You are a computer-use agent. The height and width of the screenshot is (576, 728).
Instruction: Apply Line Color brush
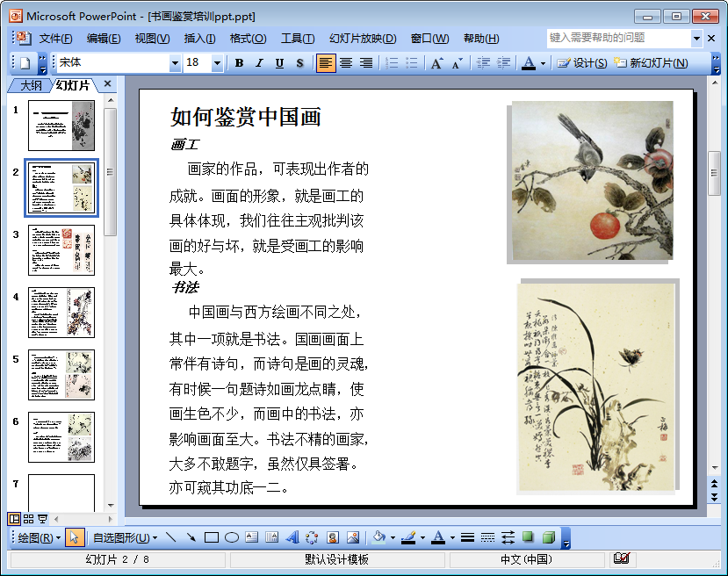click(x=408, y=538)
